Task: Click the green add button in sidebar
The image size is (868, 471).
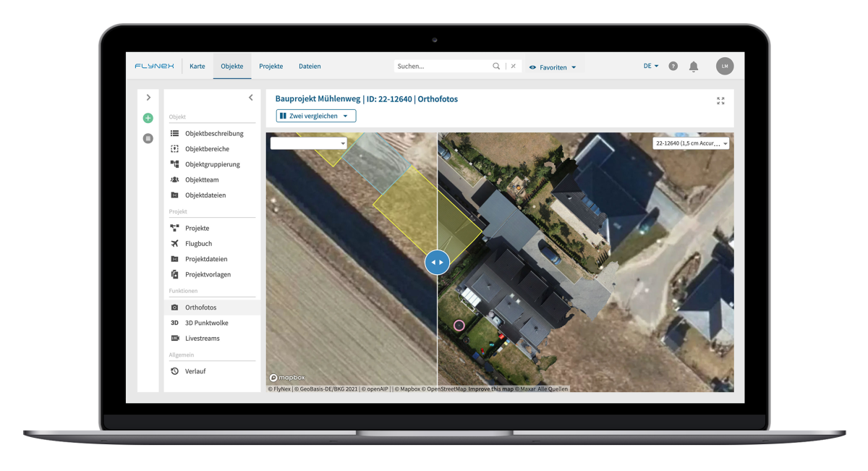Action: [x=148, y=118]
